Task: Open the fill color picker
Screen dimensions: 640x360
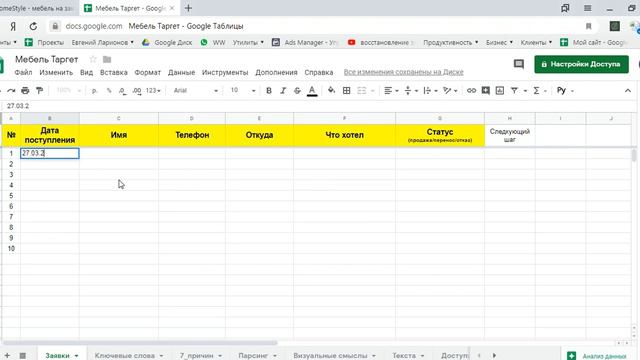Action: click(331, 91)
